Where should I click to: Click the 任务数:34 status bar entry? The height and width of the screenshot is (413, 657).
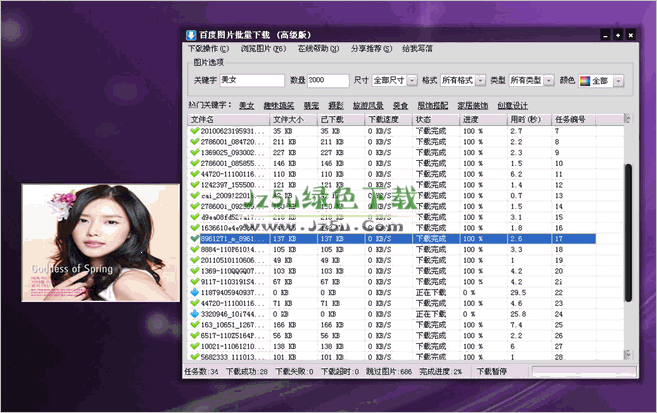coord(201,372)
